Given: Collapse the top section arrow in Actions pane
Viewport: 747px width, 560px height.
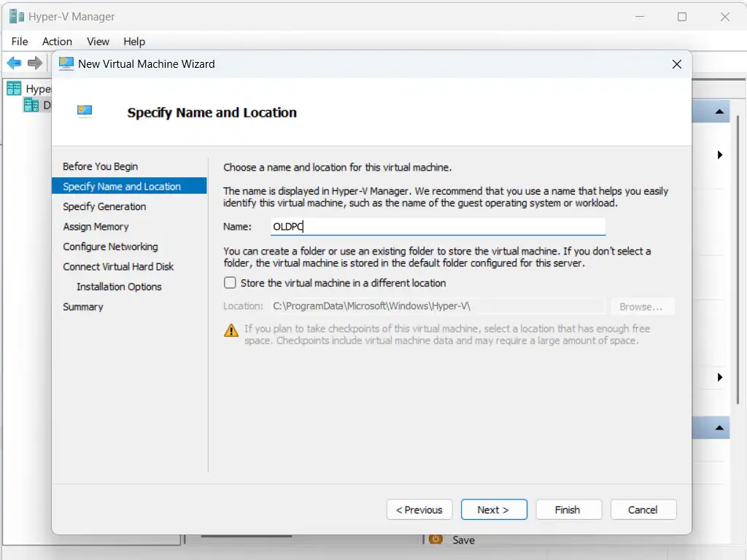Looking at the screenshot, I should click(x=719, y=112).
